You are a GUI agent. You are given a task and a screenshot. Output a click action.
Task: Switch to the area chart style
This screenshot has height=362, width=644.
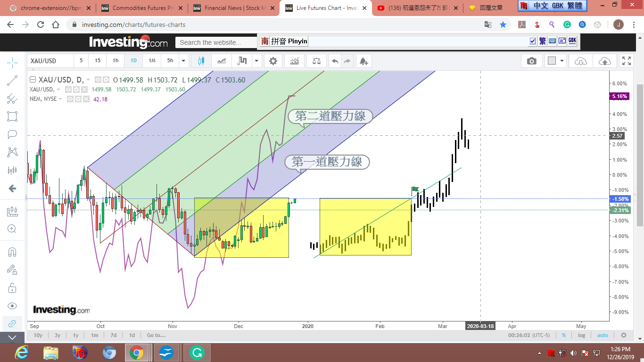pyautogui.click(x=222, y=61)
